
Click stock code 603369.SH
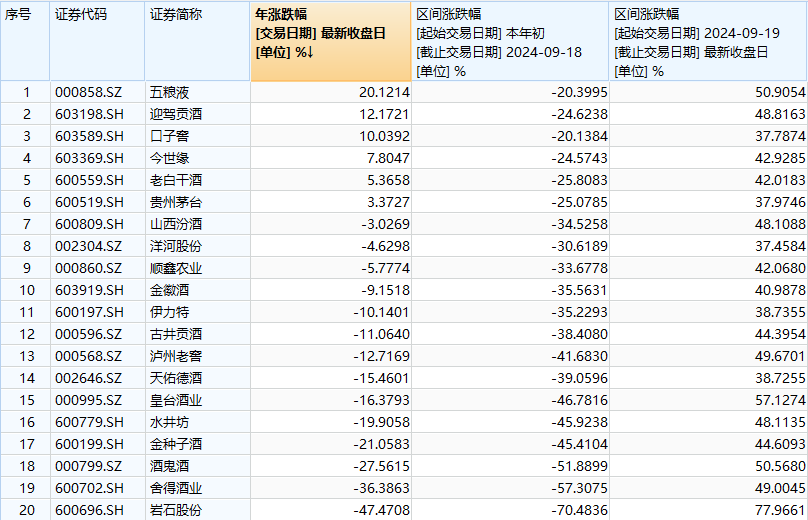click(89, 158)
